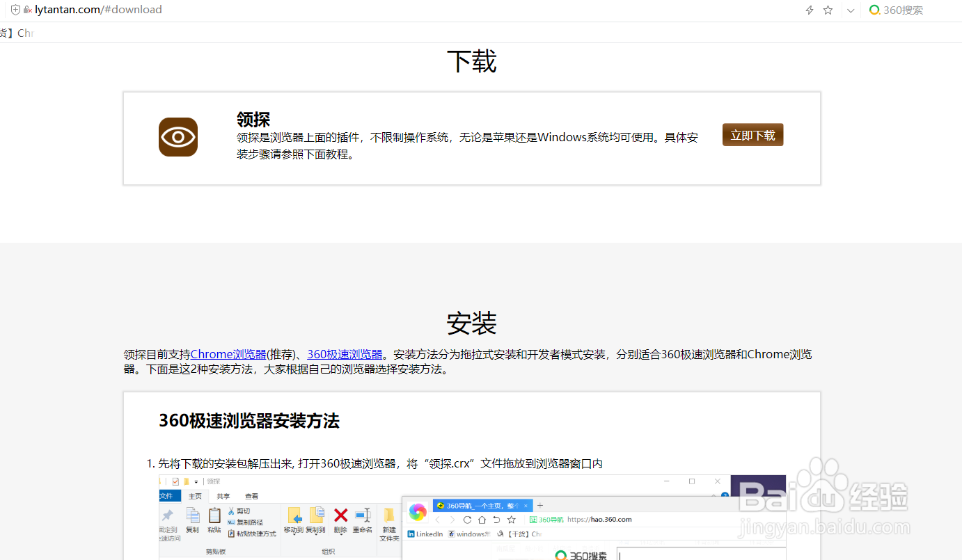
Task: Click the undo-close icon in tutorial screenshot browser
Action: coord(496,520)
